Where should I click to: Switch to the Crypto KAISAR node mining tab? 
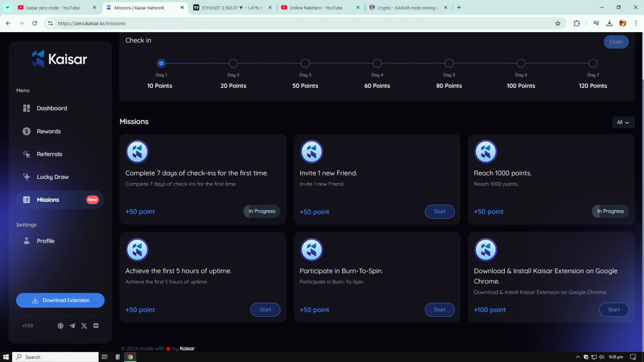click(408, 8)
